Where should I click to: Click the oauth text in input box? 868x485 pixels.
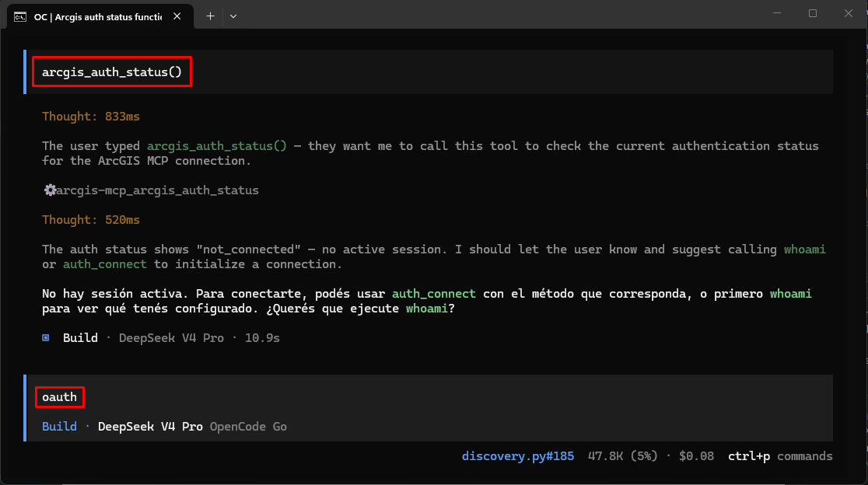coord(59,397)
